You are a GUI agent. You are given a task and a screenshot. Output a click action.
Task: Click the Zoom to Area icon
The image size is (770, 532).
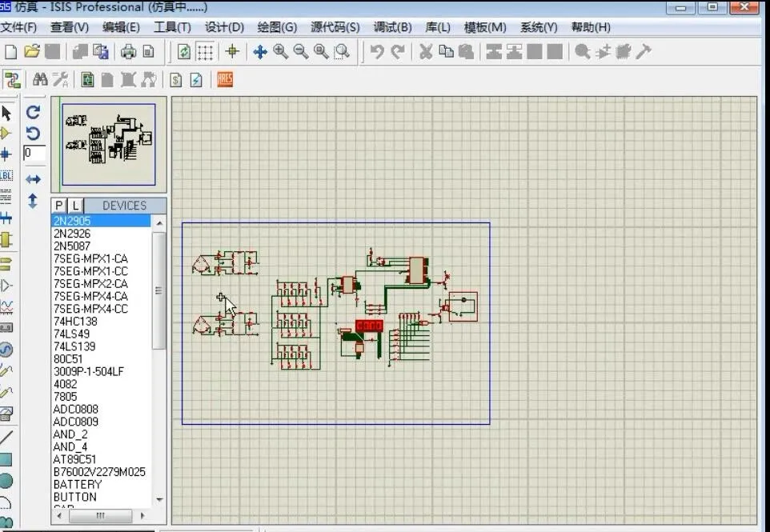[341, 51]
